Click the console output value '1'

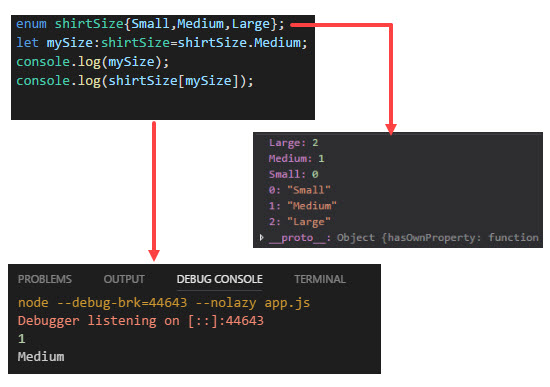pyautogui.click(x=22, y=339)
